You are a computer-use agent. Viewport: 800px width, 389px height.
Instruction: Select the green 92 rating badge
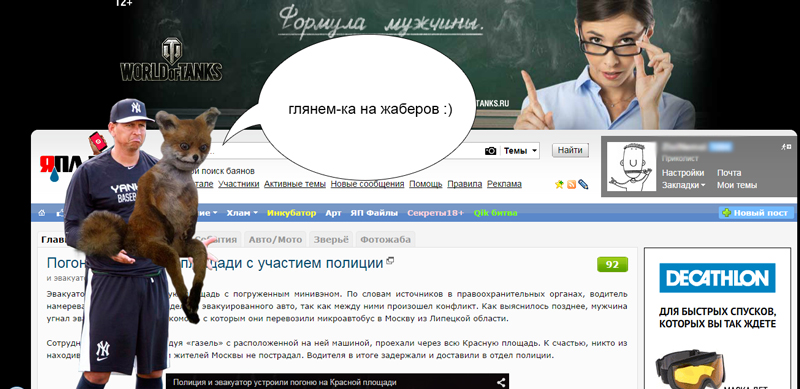tap(612, 264)
